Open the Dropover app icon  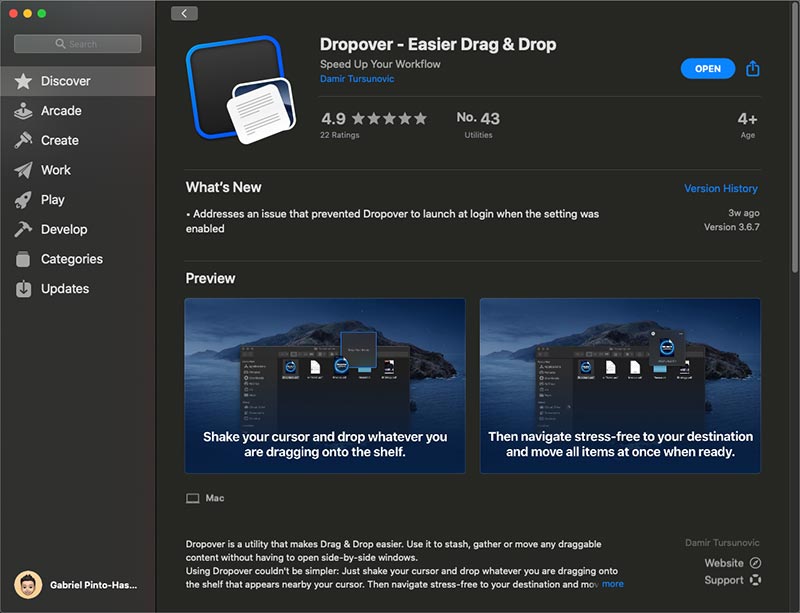[x=239, y=89]
